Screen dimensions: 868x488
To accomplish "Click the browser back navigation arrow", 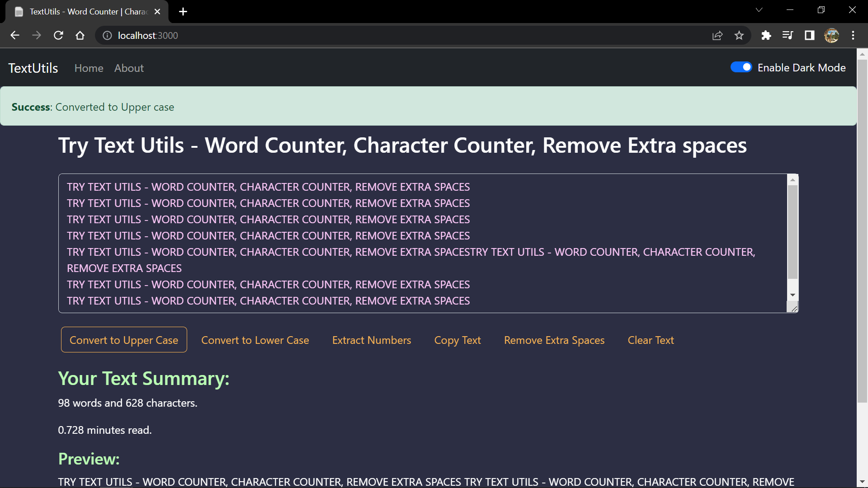I will tap(15, 35).
